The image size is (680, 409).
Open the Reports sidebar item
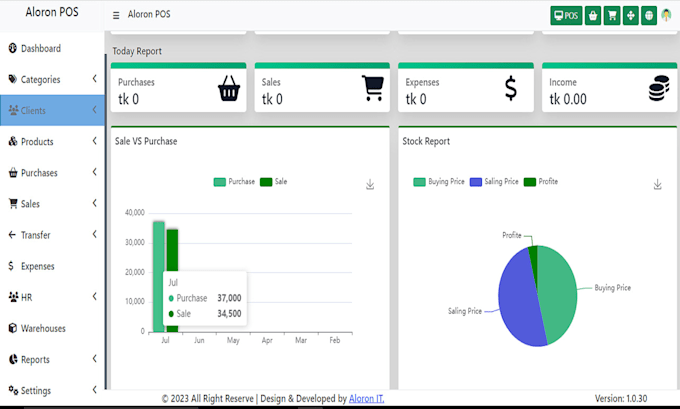pos(52,359)
